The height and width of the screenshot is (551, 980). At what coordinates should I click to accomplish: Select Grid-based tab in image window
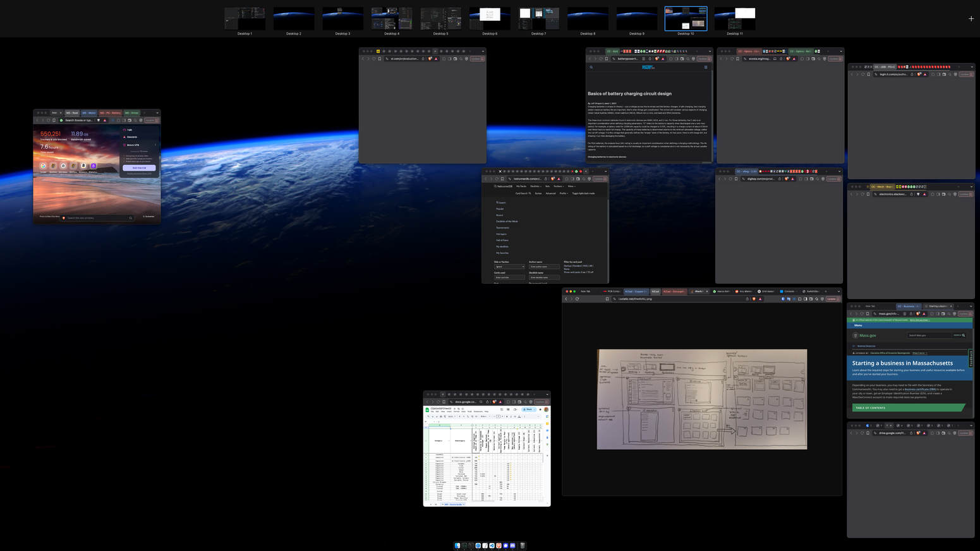click(767, 291)
